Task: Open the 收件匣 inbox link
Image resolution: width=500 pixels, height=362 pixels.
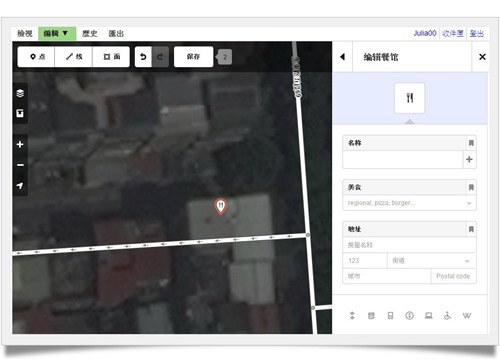Action: click(453, 33)
